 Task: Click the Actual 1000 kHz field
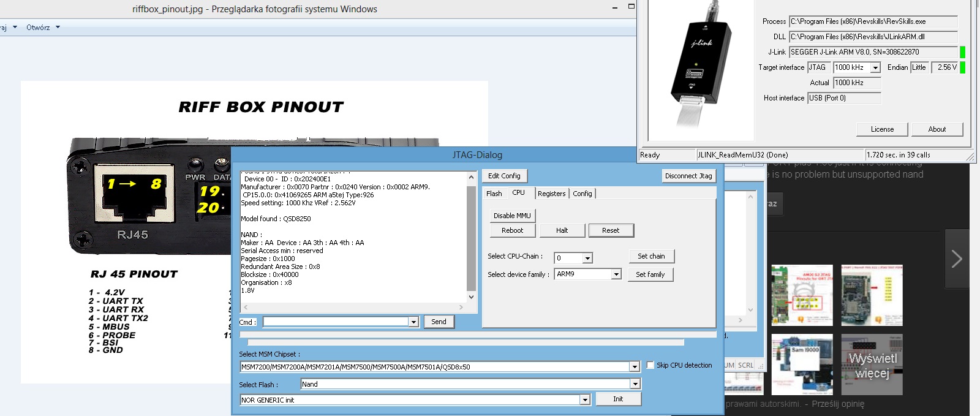click(x=857, y=83)
